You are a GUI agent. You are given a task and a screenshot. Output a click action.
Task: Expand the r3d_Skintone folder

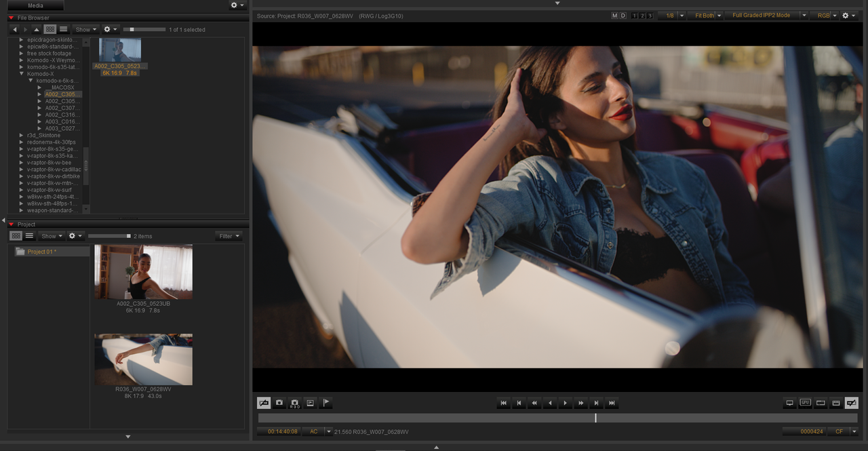pos(22,135)
